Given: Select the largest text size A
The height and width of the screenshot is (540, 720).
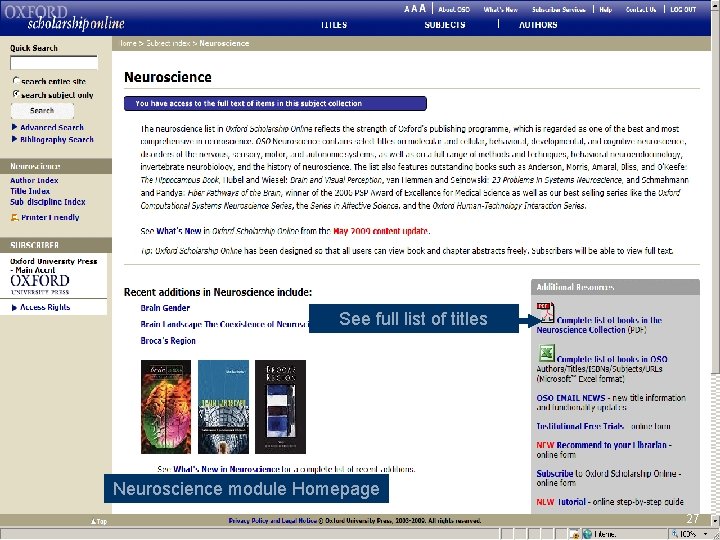Looking at the screenshot, I should click(x=422, y=9).
